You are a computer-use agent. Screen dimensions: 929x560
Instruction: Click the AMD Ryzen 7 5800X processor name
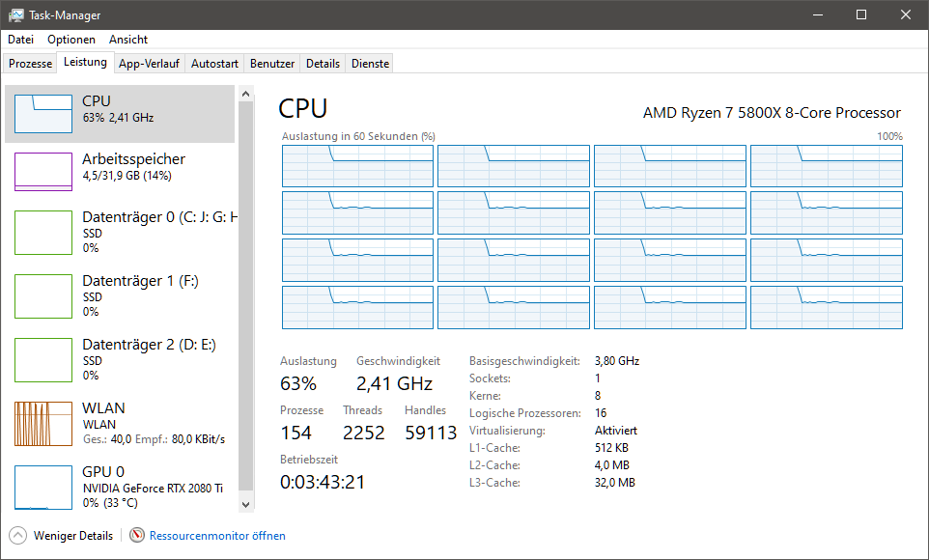point(772,113)
